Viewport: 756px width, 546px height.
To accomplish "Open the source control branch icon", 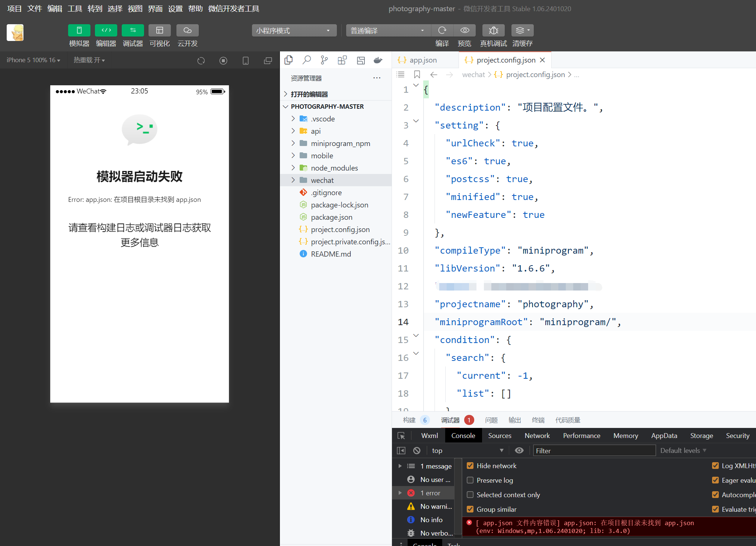I will [325, 60].
